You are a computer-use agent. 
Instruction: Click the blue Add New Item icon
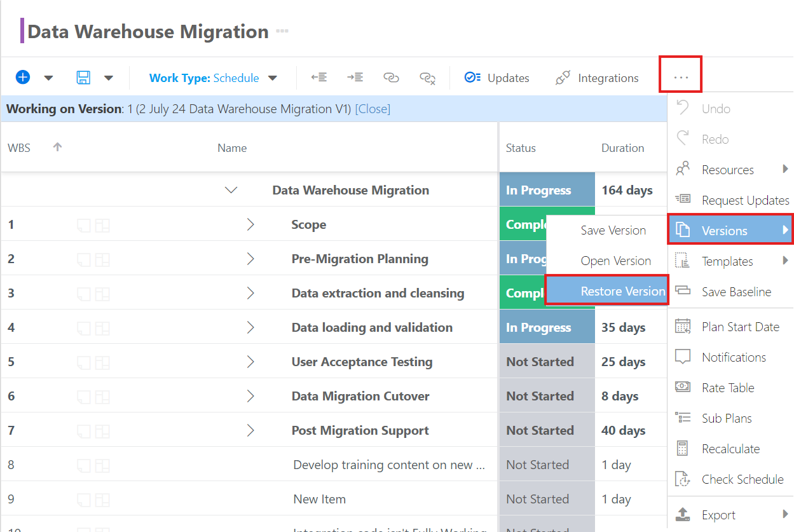[23, 77]
